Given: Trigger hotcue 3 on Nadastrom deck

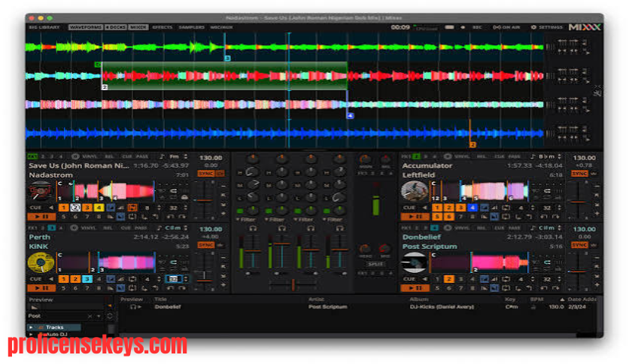Looking at the screenshot, I should 87,208.
